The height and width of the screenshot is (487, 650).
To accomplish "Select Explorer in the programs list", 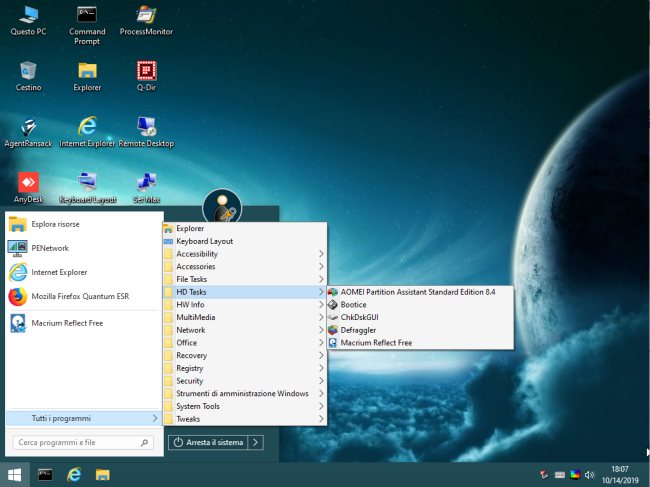I will (245, 228).
